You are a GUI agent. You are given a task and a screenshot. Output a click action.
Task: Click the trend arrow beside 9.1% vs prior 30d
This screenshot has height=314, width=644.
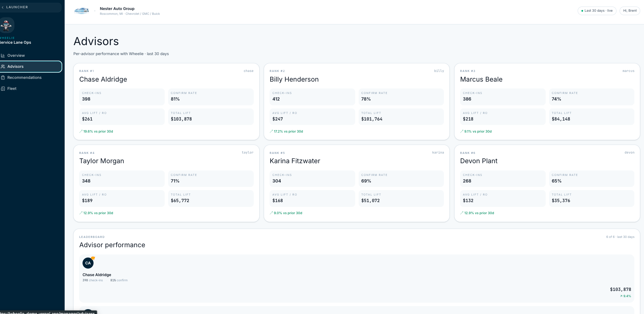(x=462, y=132)
